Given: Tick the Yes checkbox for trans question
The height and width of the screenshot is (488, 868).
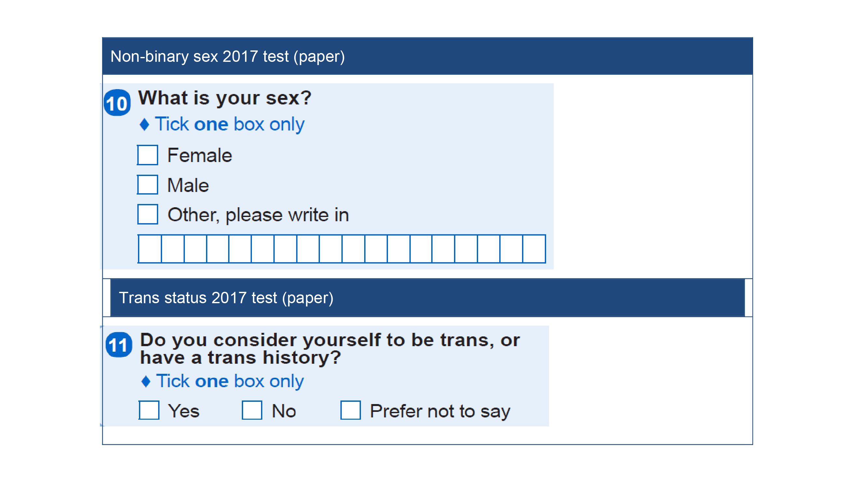Looking at the screenshot, I should pyautogui.click(x=149, y=410).
